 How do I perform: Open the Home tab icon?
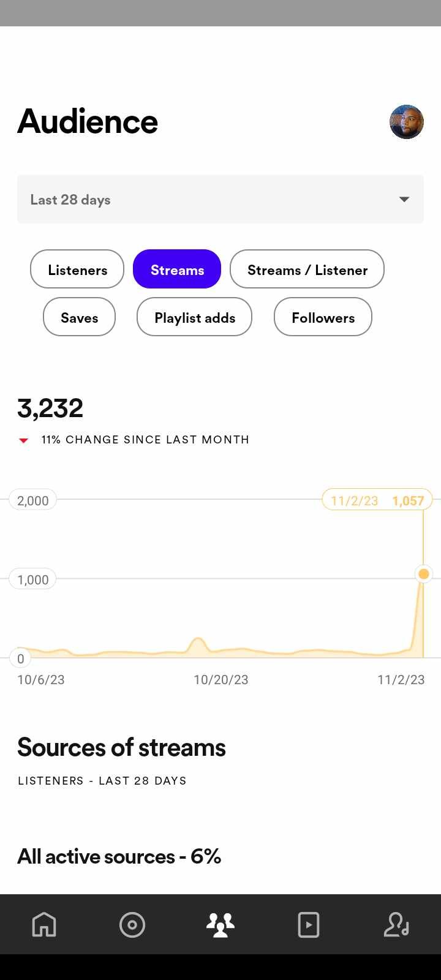pyautogui.click(x=44, y=924)
